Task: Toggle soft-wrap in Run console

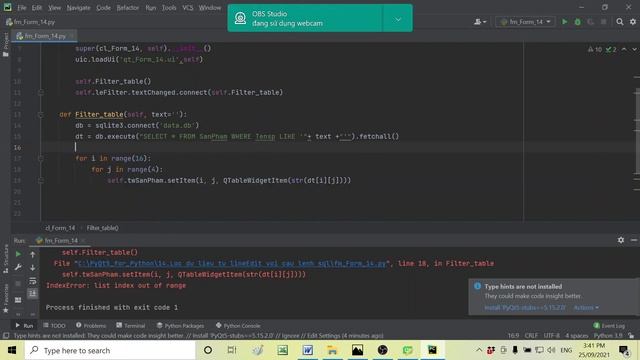Action: tap(33, 281)
